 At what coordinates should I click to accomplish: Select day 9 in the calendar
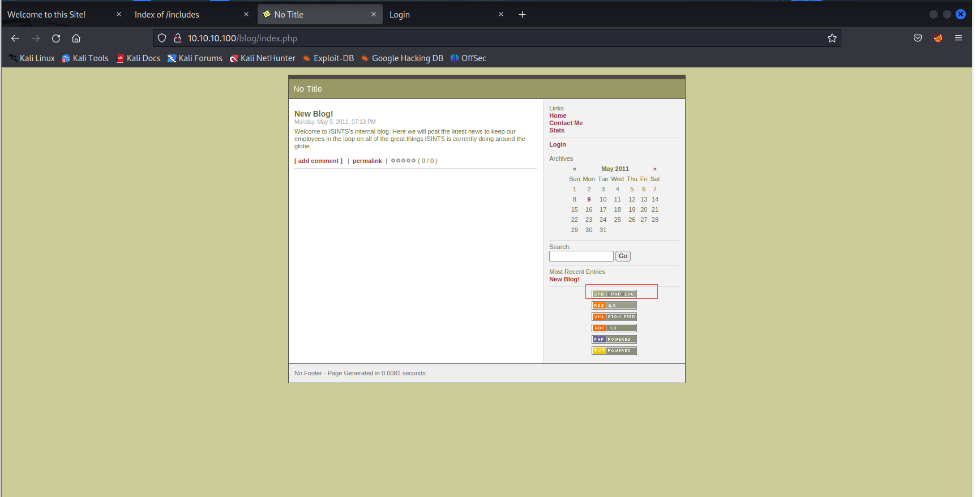(x=589, y=199)
